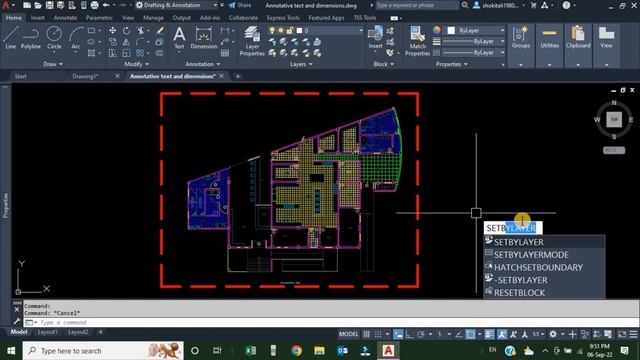The width and height of the screenshot is (640, 360).
Task: Click the Share button
Action: 240,5
